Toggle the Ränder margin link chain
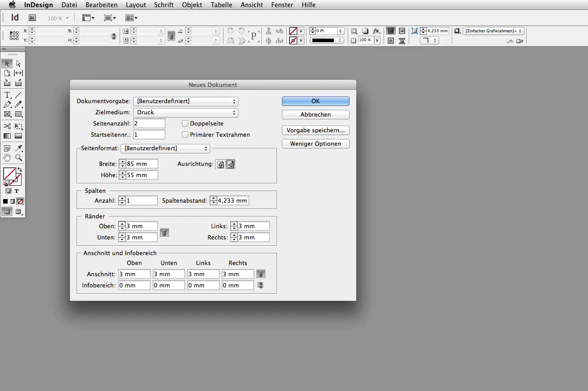This screenshot has height=391, width=588. [164, 232]
